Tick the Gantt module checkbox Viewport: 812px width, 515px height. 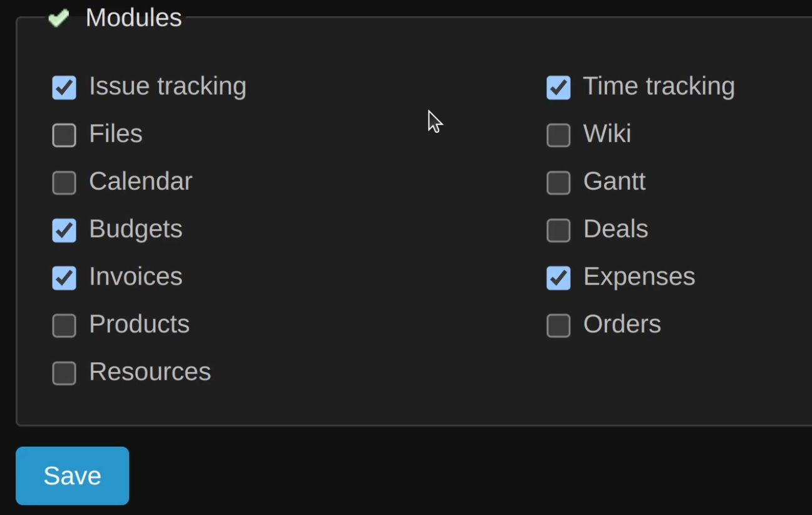pyautogui.click(x=558, y=183)
